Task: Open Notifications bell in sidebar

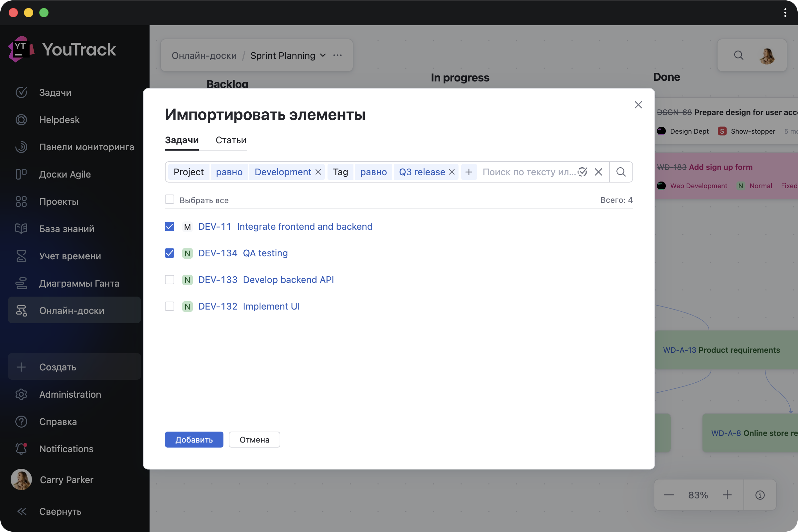Action: coord(66,449)
